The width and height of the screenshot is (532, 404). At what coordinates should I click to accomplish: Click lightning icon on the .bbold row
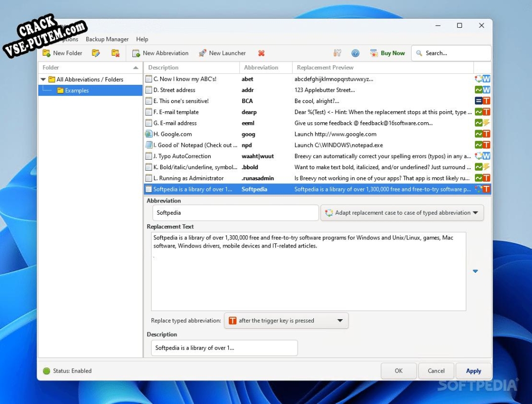coord(486,167)
